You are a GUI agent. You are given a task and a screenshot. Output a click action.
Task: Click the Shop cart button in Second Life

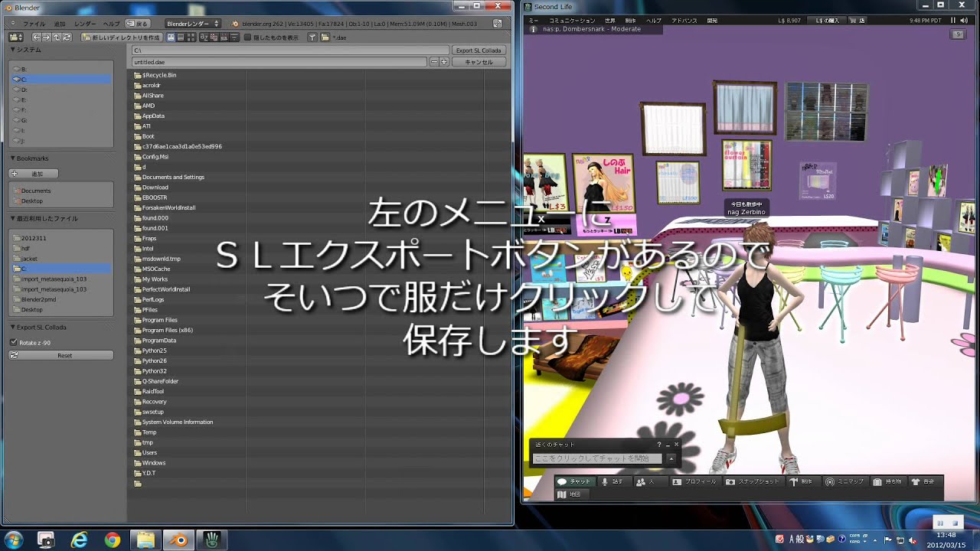coord(857,21)
